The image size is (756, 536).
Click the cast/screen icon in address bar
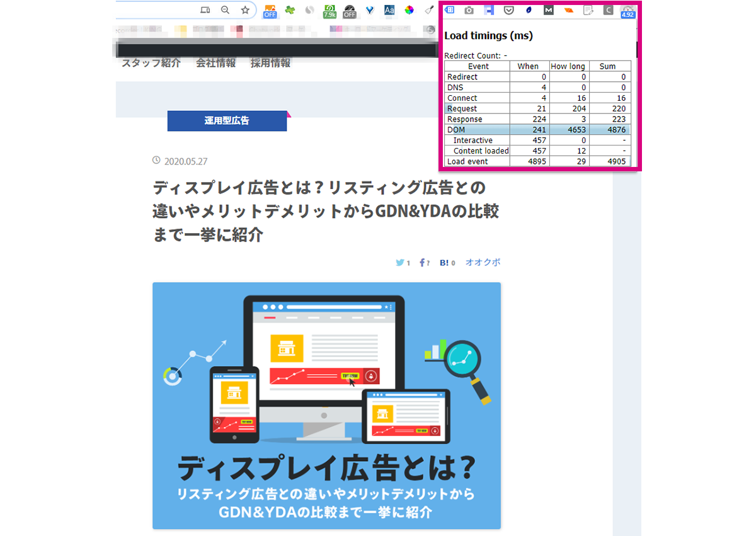tap(205, 10)
